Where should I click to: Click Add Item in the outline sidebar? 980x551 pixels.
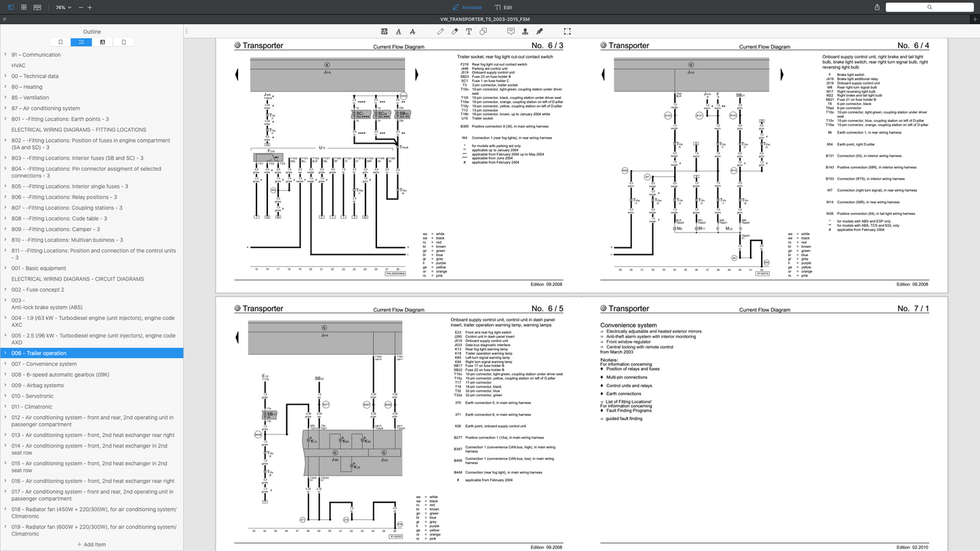pos(92,544)
